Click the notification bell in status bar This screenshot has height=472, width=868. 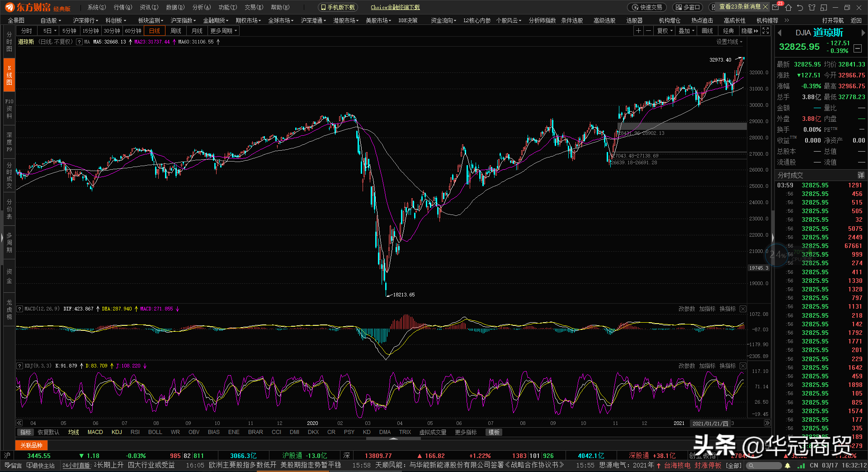pos(788,465)
